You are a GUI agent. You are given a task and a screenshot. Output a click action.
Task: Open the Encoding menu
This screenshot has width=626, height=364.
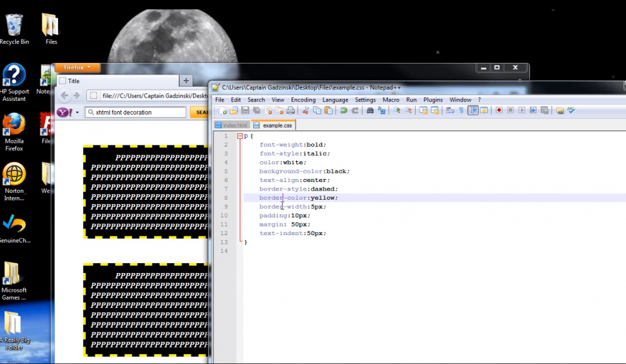303,100
